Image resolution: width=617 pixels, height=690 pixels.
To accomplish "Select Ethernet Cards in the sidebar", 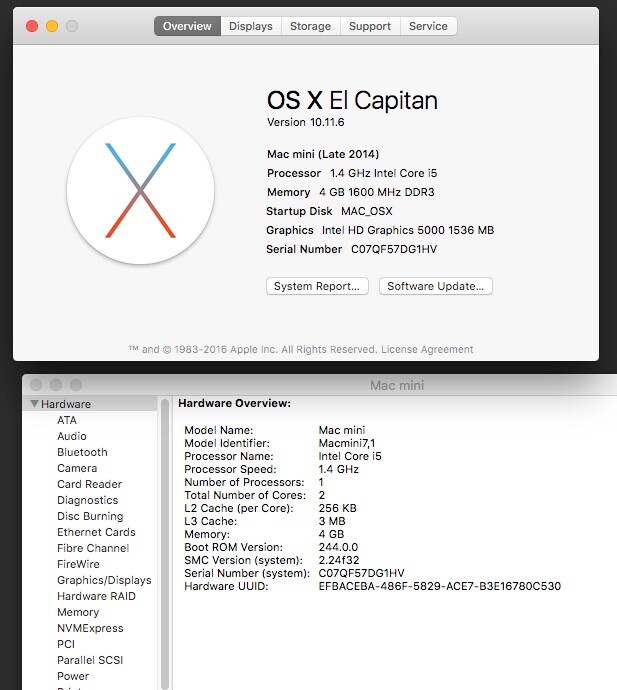I will pyautogui.click(x=96, y=532).
